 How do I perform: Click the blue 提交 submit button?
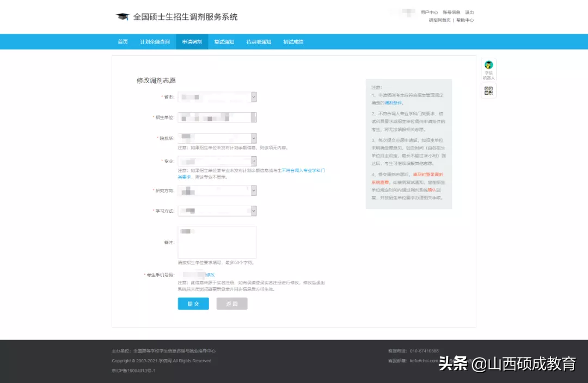pos(193,304)
